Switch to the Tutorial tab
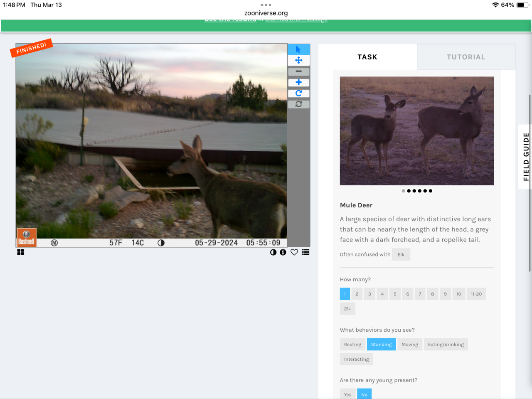Image resolution: width=532 pixels, height=399 pixels. tap(465, 57)
